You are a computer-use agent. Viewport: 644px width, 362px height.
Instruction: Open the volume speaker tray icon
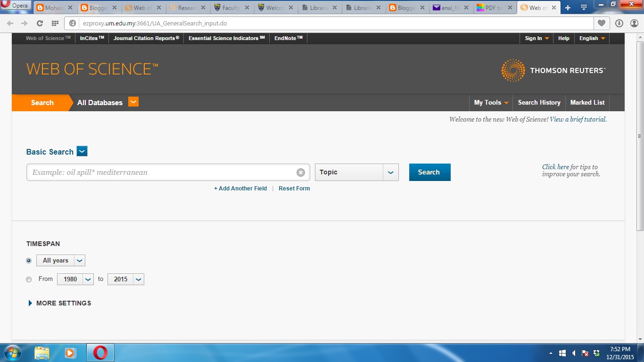pos(574,353)
